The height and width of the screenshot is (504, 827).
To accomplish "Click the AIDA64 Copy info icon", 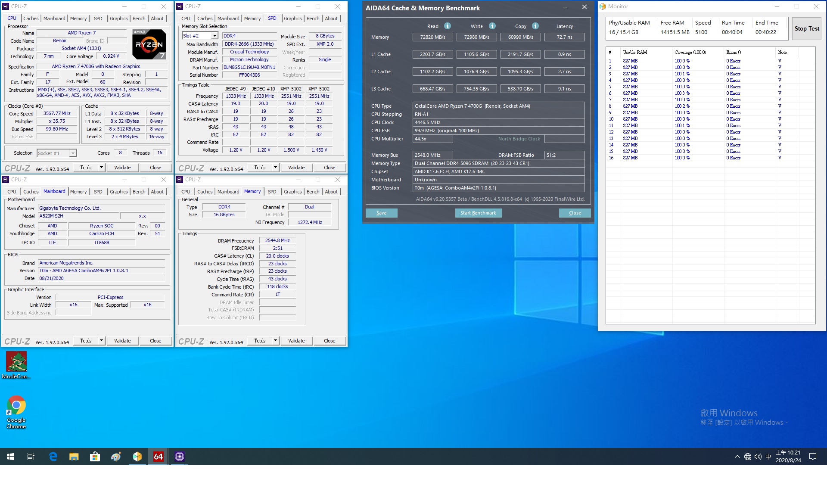I will pos(535,26).
